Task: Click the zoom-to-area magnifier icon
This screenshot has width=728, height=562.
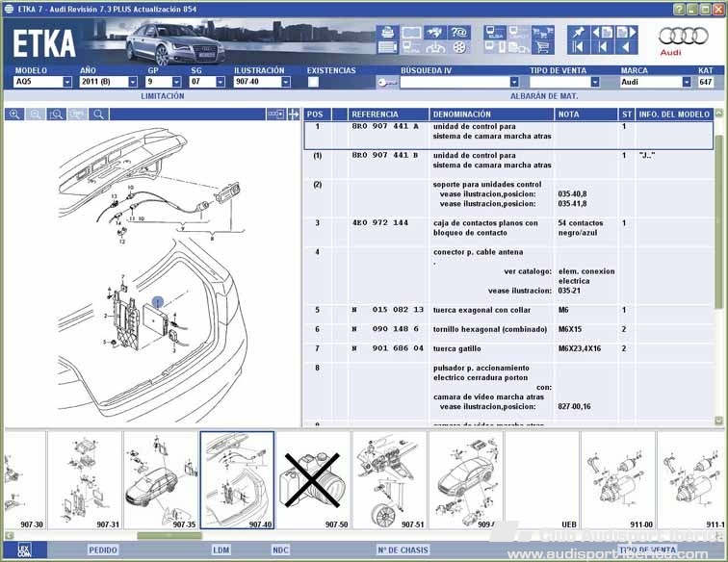Action: pos(57,115)
